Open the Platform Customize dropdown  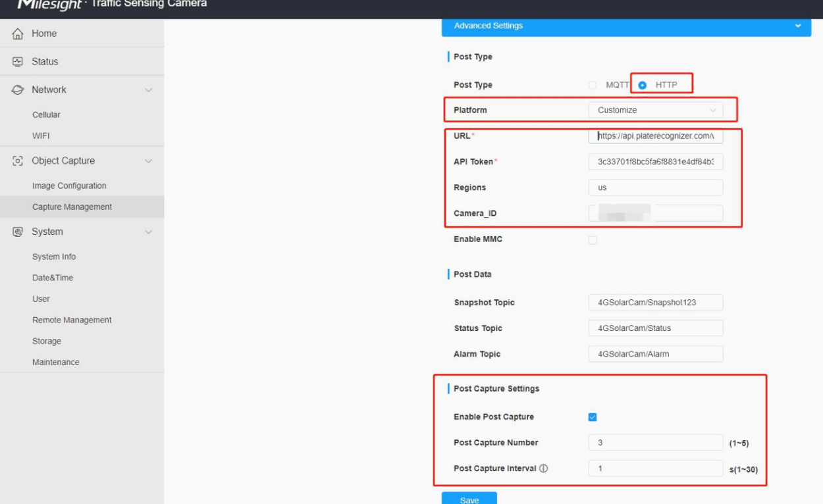coord(655,111)
